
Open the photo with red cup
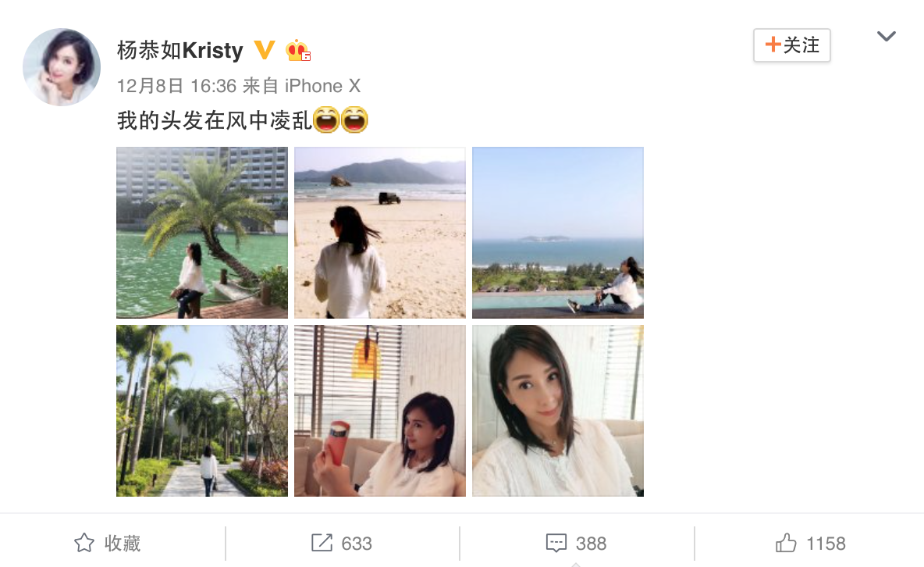coord(380,411)
